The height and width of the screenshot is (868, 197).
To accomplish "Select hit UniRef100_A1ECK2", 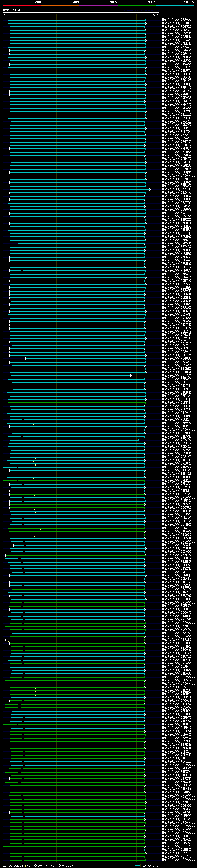I will tap(177, 61).
